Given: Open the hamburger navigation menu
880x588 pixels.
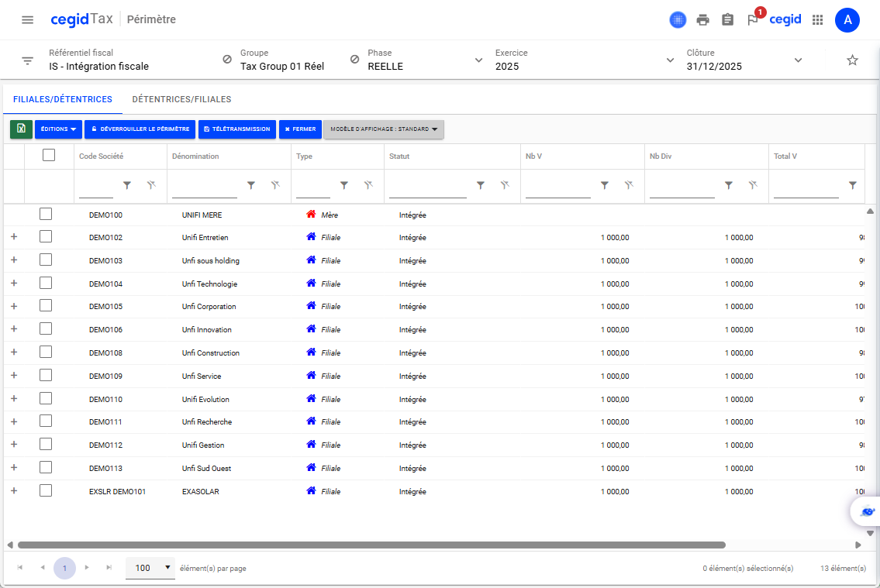Looking at the screenshot, I should point(27,19).
